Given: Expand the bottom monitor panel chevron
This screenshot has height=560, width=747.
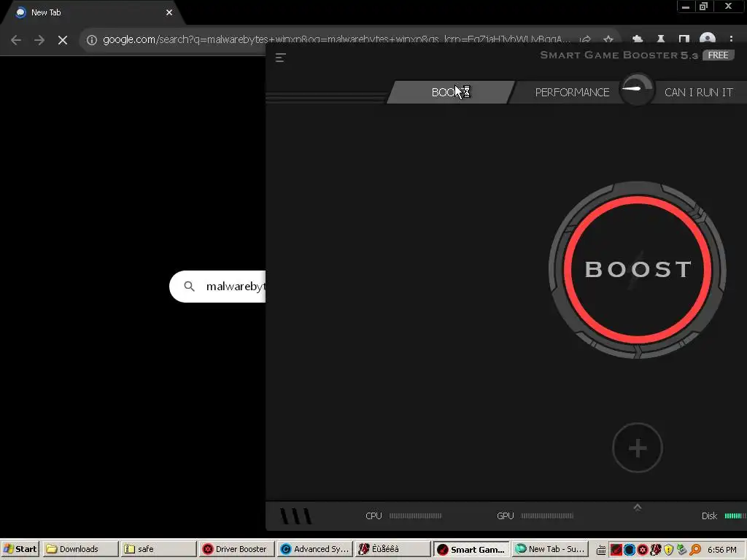Looking at the screenshot, I should (x=638, y=507).
